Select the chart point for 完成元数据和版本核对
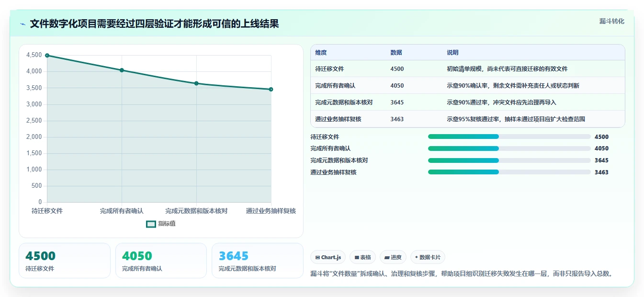Image resolution: width=644 pixels, height=297 pixels. 196,83
